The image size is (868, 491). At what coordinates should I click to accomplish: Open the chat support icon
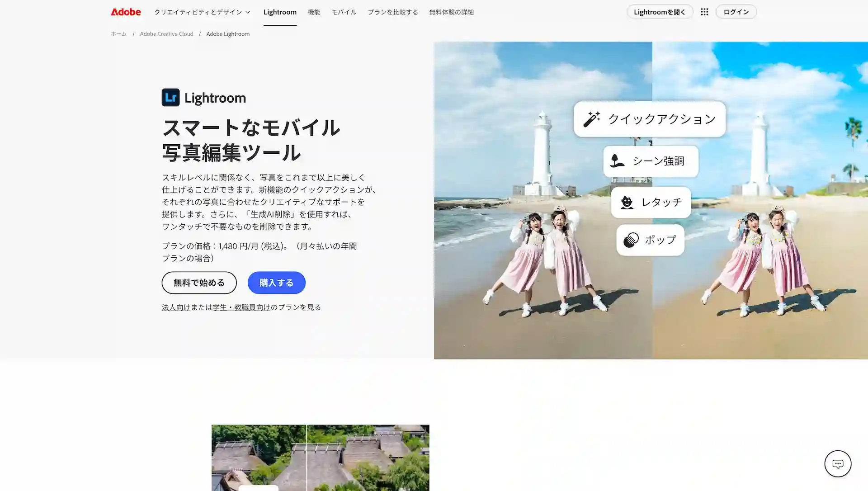(837, 463)
